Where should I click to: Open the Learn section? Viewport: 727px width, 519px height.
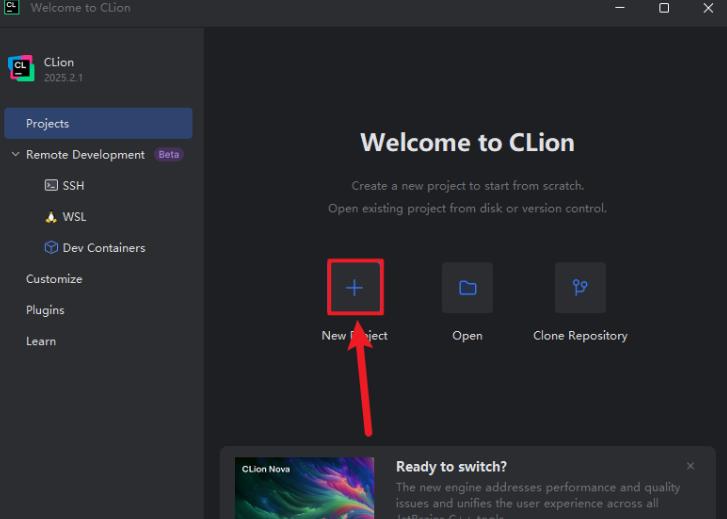(x=41, y=341)
